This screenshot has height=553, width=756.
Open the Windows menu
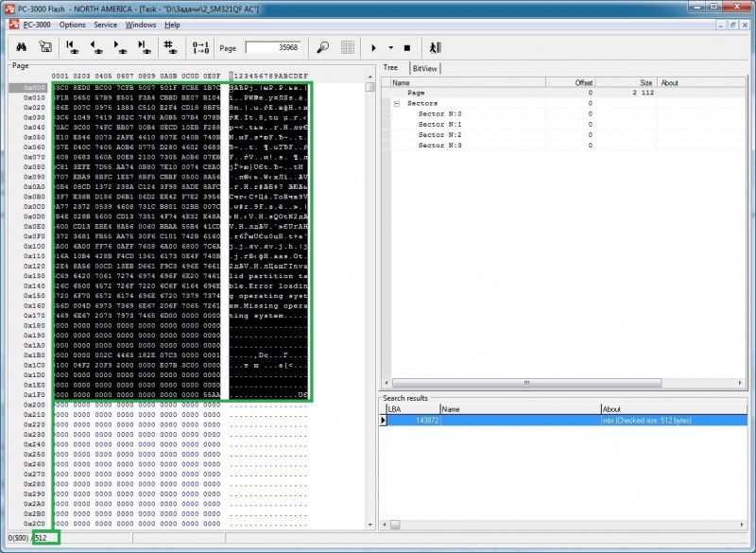(141, 25)
